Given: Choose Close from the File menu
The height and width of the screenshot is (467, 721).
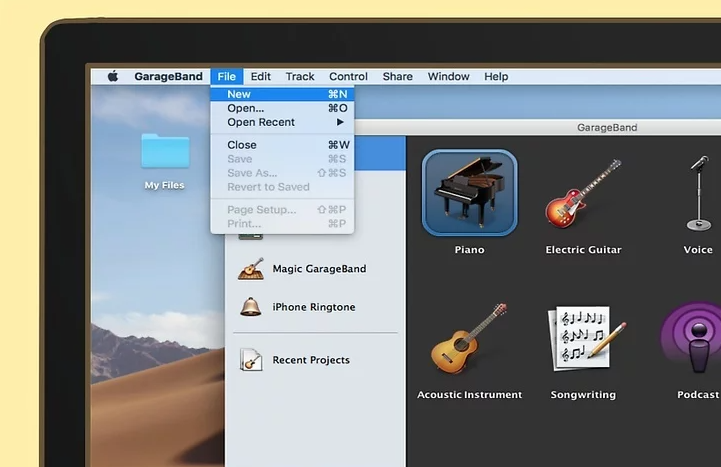Looking at the screenshot, I should 282,145.
